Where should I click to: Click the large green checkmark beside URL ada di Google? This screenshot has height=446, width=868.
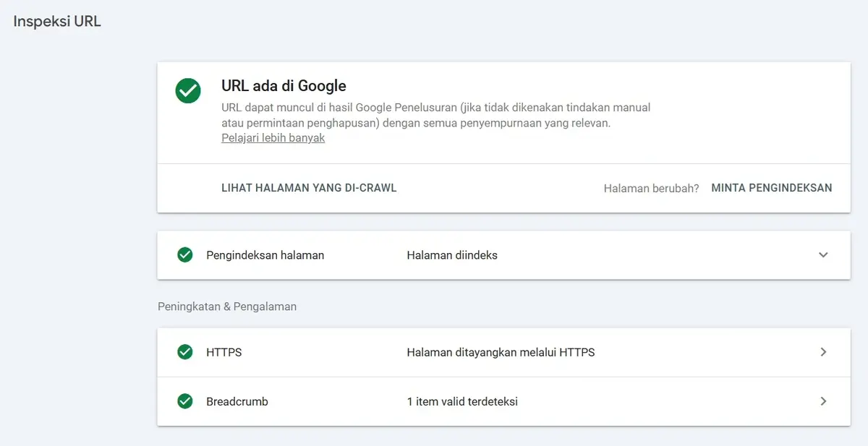click(x=188, y=90)
